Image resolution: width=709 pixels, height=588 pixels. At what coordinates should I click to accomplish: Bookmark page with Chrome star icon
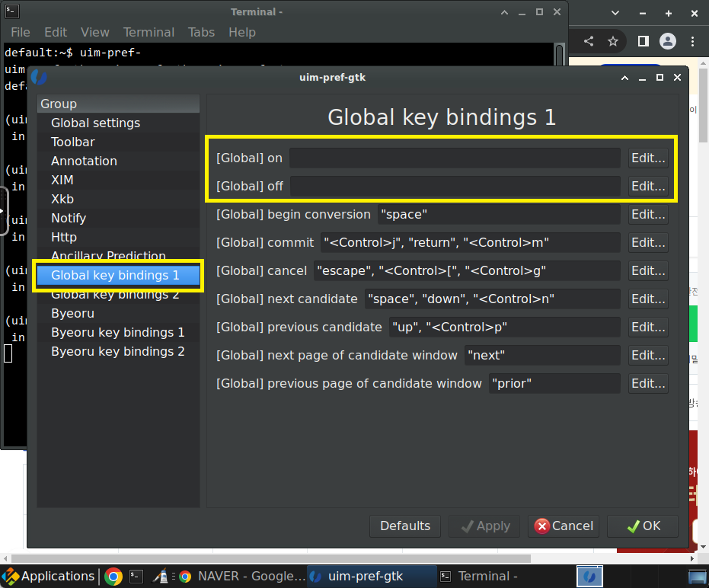[x=613, y=42]
